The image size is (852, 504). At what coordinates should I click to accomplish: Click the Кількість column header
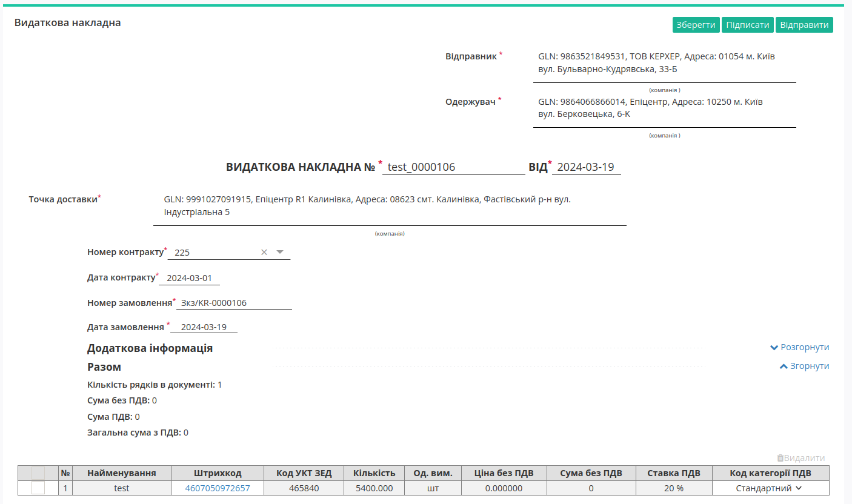pos(374,473)
